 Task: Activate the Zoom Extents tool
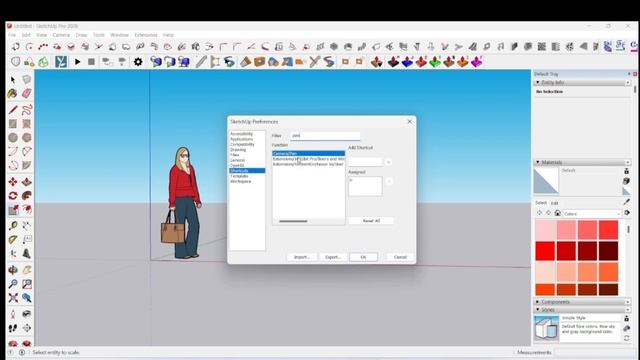[x=13, y=298]
